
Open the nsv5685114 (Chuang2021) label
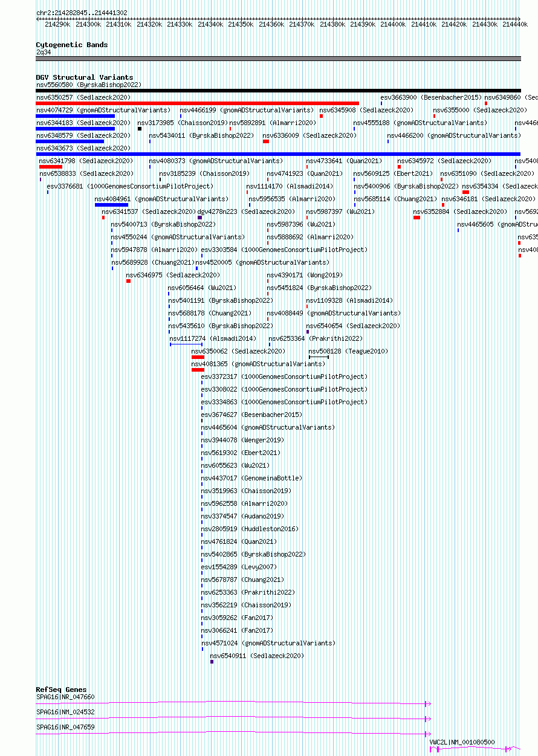pyautogui.click(x=395, y=199)
